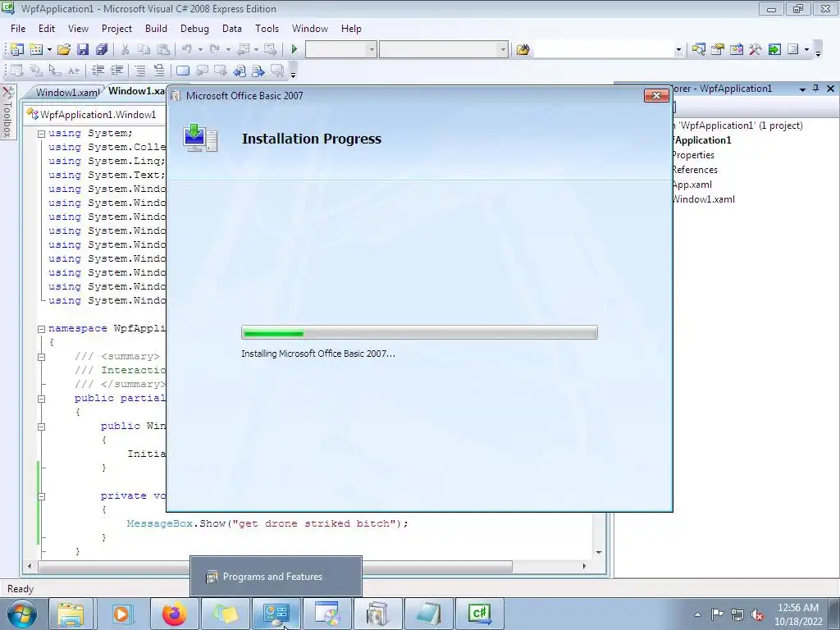Click the Previous Bookmark in Document icon
The width and height of the screenshot is (840, 630).
click(202, 71)
